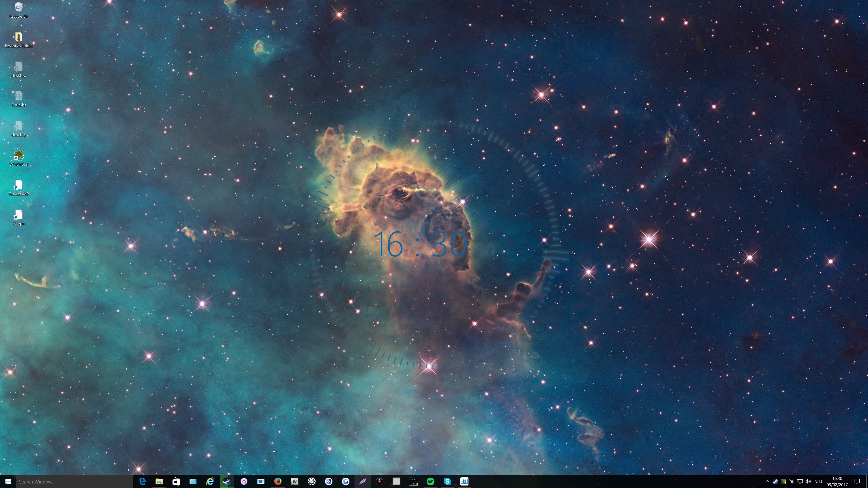Open Firefox browser in taskbar
Viewport: 868px width, 488px height.
278,481
